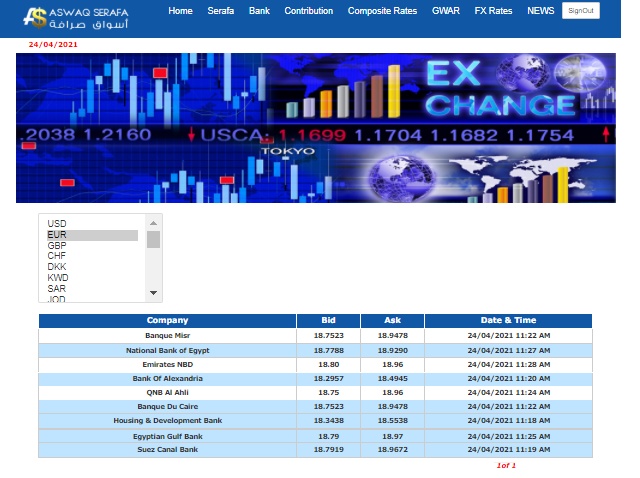Pick DKK in the currency list
The width and height of the screenshot is (640, 478).
[92, 267]
